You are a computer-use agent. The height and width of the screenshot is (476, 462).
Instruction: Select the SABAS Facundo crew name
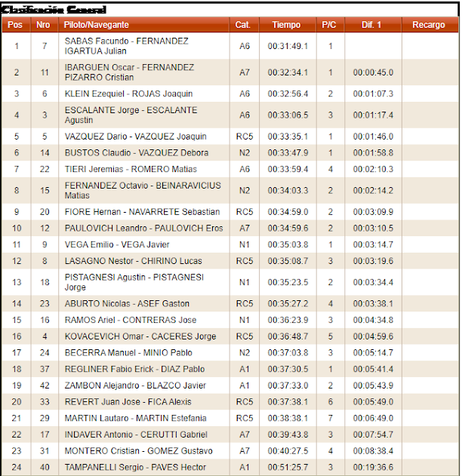[x=126, y=46]
